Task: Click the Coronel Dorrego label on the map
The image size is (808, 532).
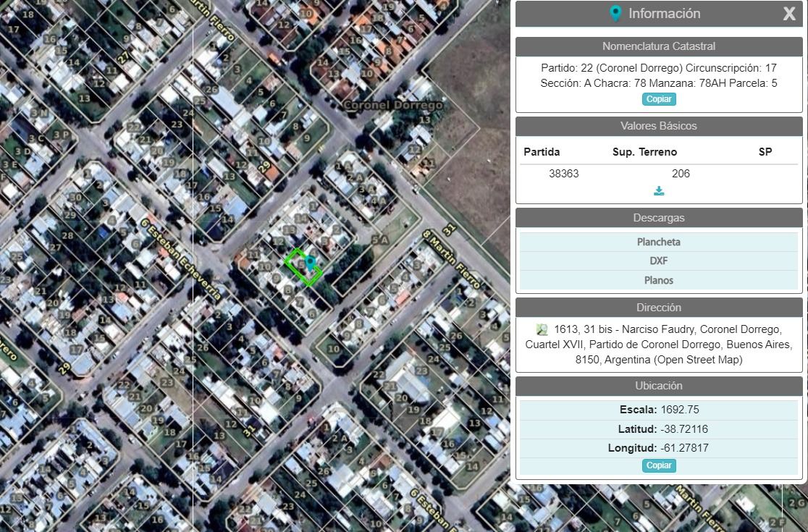Action: pyautogui.click(x=392, y=105)
